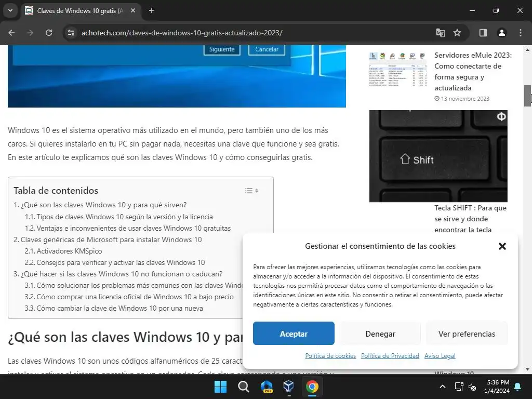Expand hidden system tray icons chevron
This screenshot has width=532, height=399.
[x=443, y=387]
